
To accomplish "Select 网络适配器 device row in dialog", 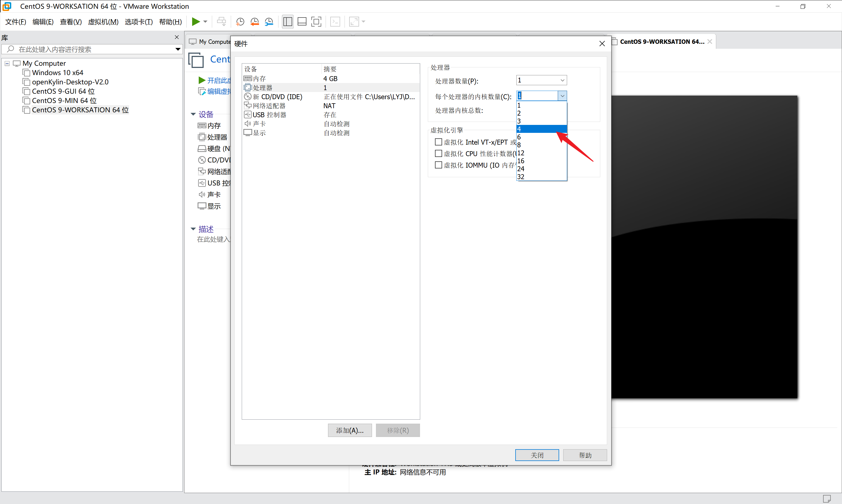I will [331, 106].
